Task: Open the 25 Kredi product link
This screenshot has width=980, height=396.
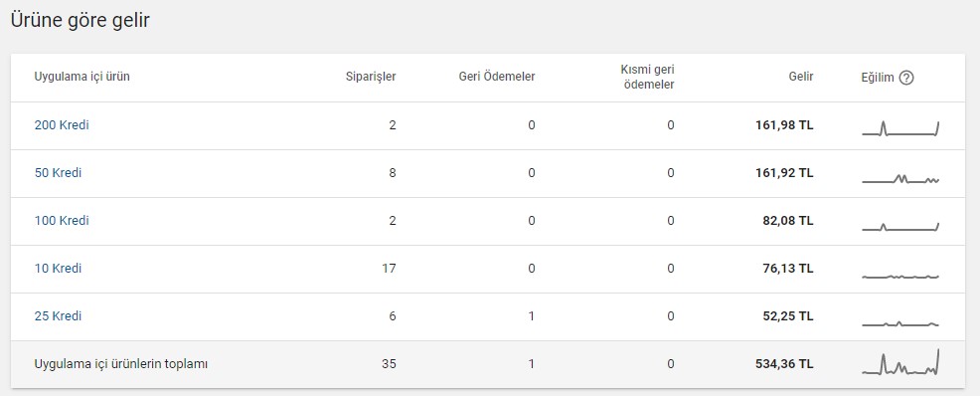Action: (58, 316)
